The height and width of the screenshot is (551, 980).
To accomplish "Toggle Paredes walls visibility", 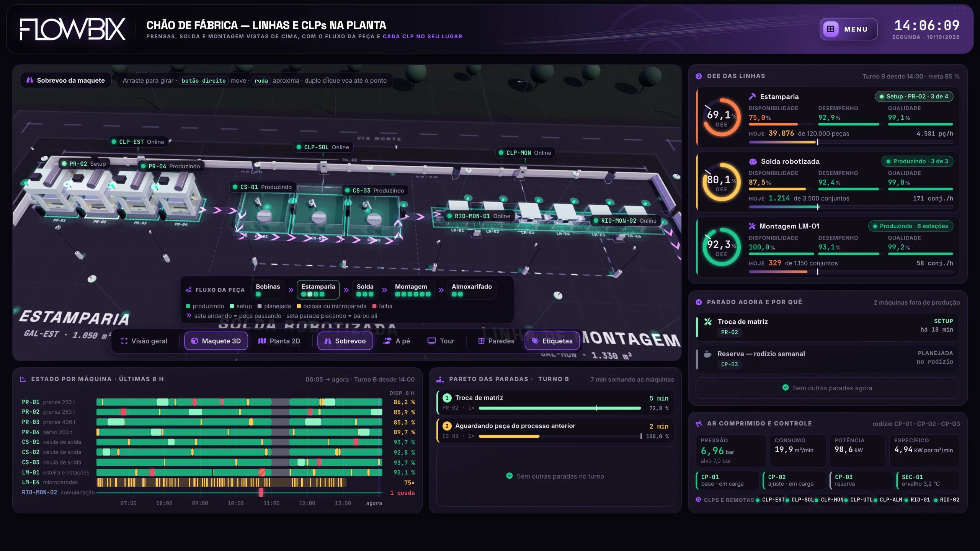I will [x=496, y=341].
